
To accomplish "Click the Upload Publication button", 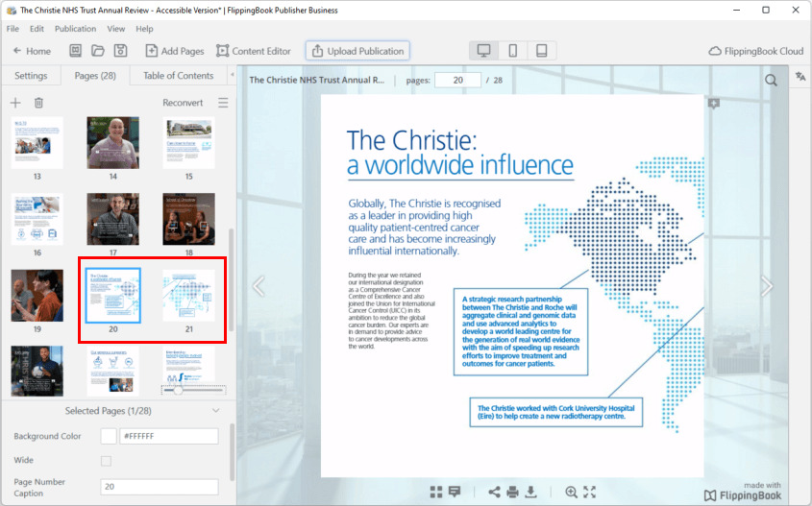I will pos(357,51).
